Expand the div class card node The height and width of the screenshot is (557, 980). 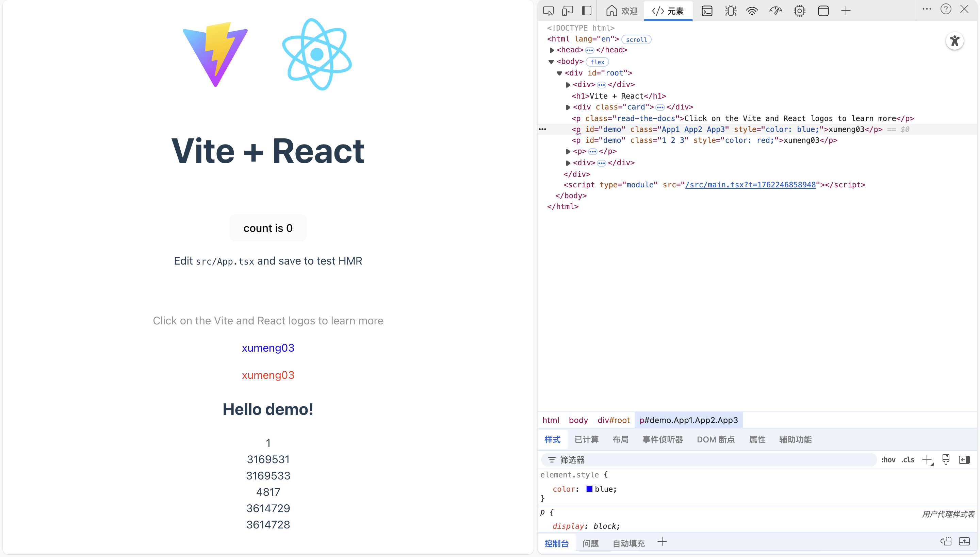point(568,107)
